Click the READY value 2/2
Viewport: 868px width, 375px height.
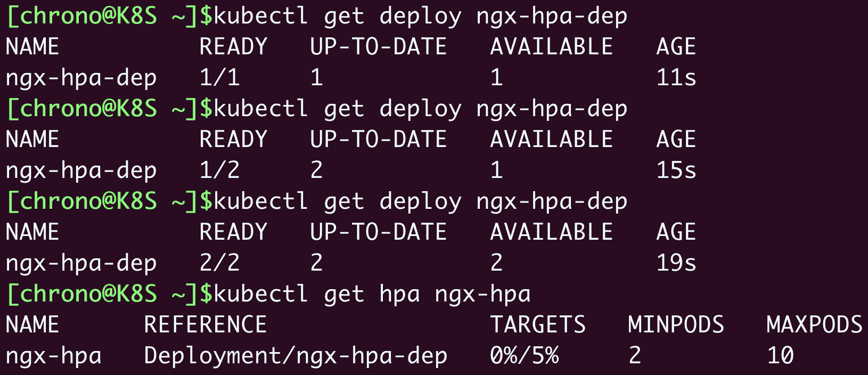coord(219,263)
